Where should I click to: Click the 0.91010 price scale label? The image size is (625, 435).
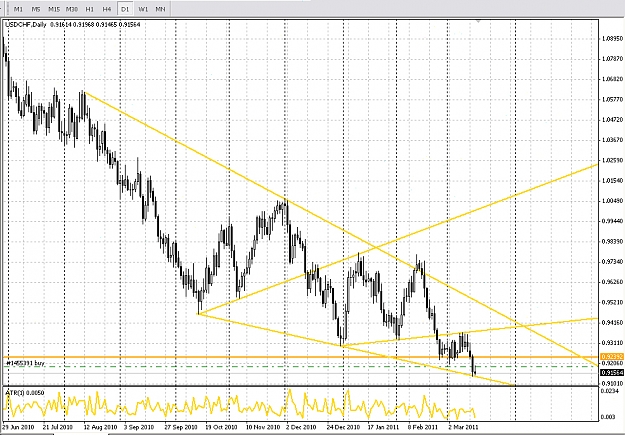612,383
